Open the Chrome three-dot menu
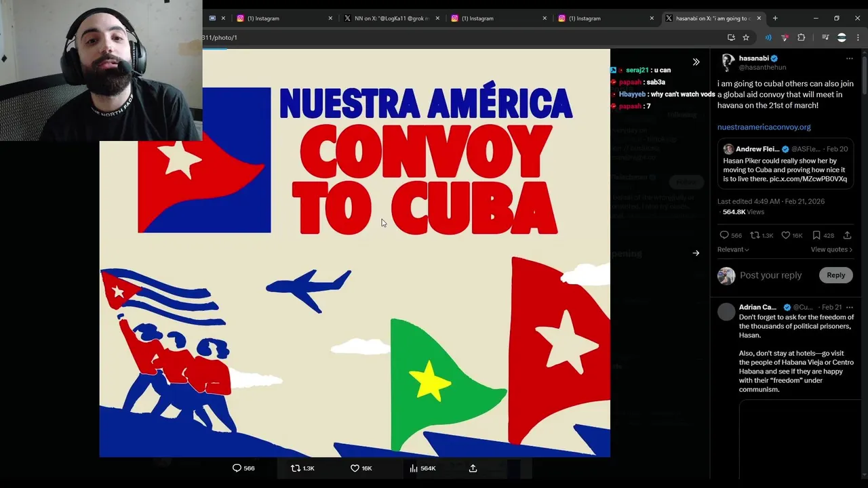 coord(858,37)
